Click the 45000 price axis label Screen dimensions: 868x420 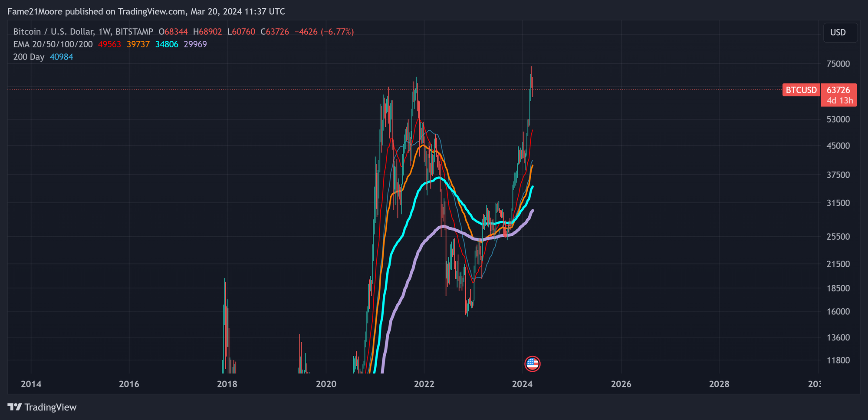click(x=838, y=146)
